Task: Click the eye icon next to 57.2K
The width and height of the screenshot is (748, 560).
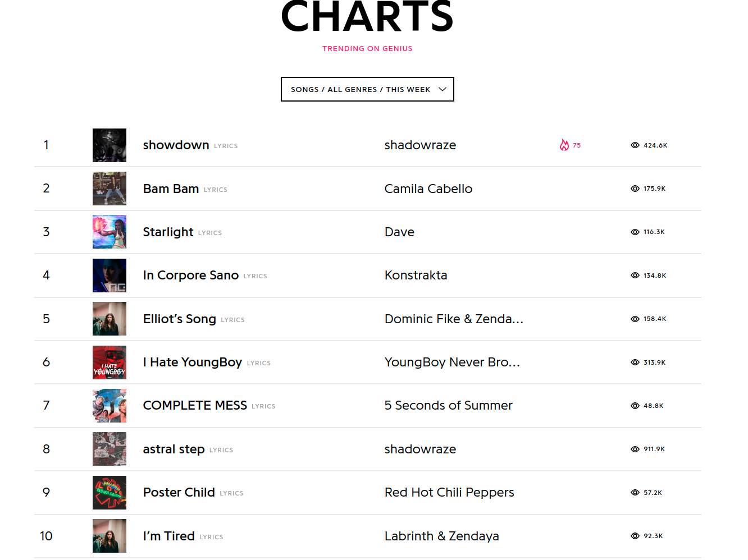Action: [635, 493]
